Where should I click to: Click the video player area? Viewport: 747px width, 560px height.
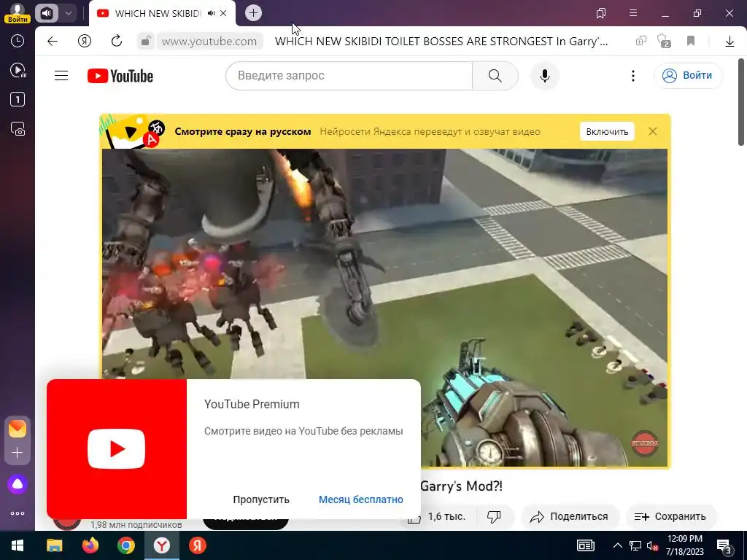click(384, 308)
